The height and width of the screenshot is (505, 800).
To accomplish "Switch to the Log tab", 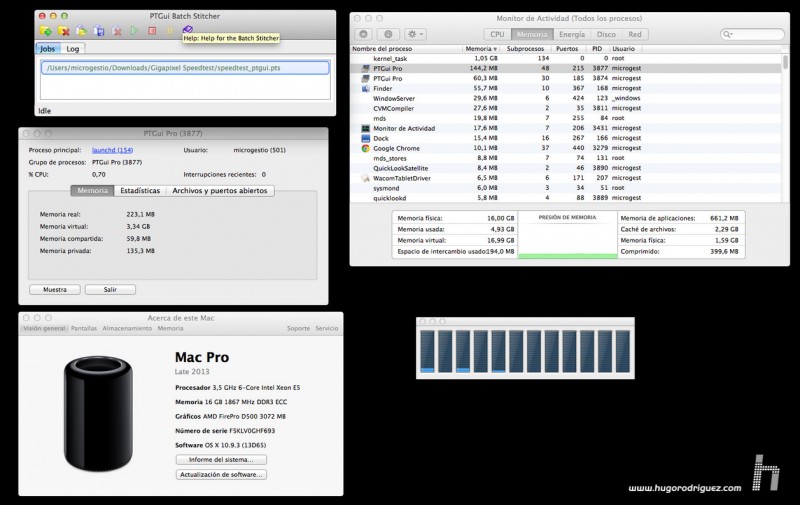I will point(73,48).
